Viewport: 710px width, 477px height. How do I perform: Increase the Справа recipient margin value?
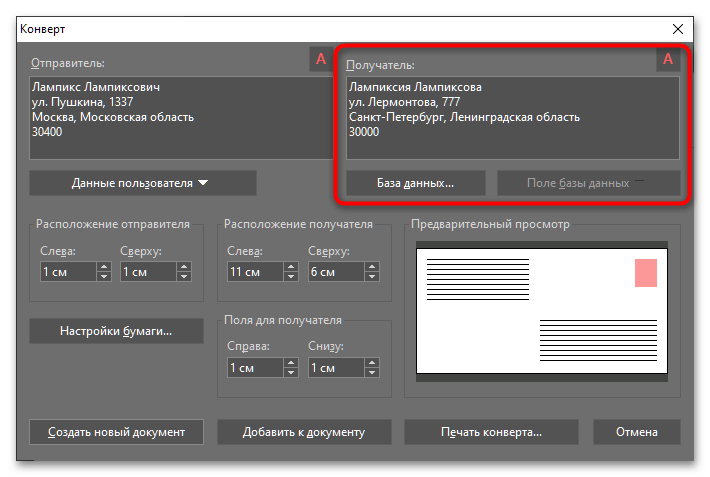290,363
